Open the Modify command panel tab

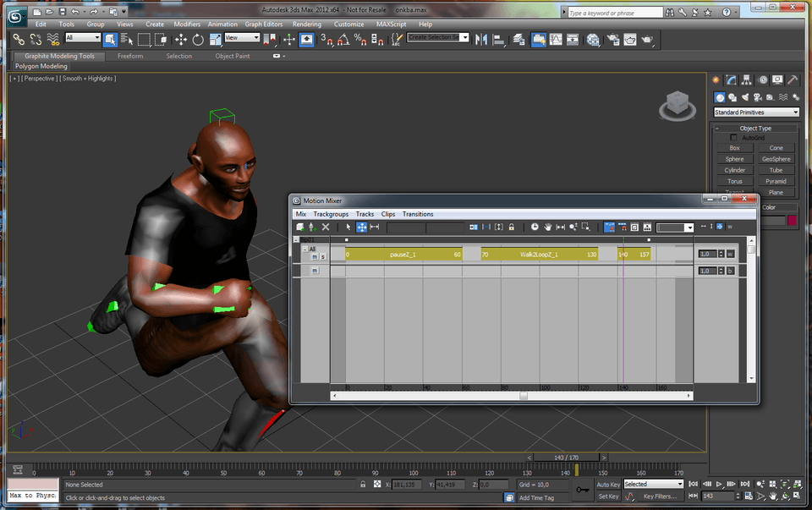pos(732,80)
